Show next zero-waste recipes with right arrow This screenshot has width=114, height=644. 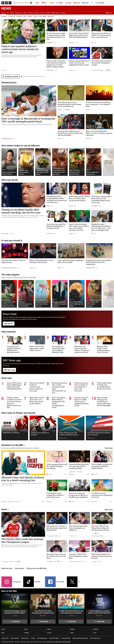click(x=111, y=162)
